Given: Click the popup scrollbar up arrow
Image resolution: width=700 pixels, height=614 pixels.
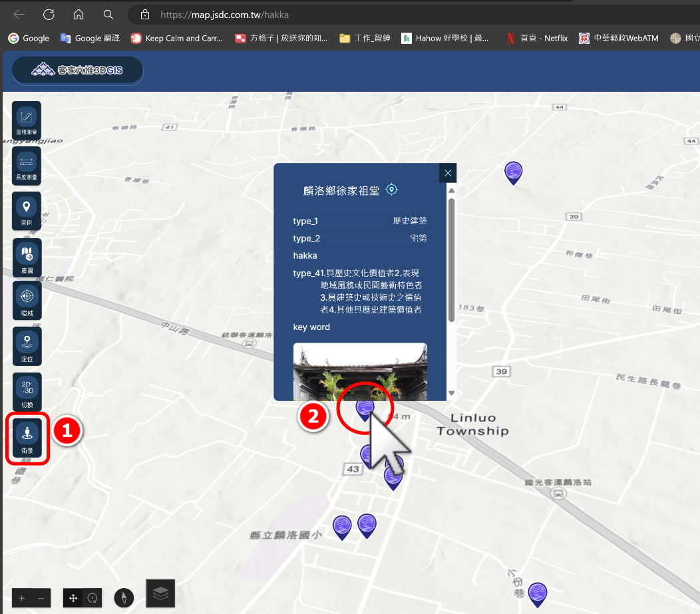Looking at the screenshot, I should (x=451, y=190).
